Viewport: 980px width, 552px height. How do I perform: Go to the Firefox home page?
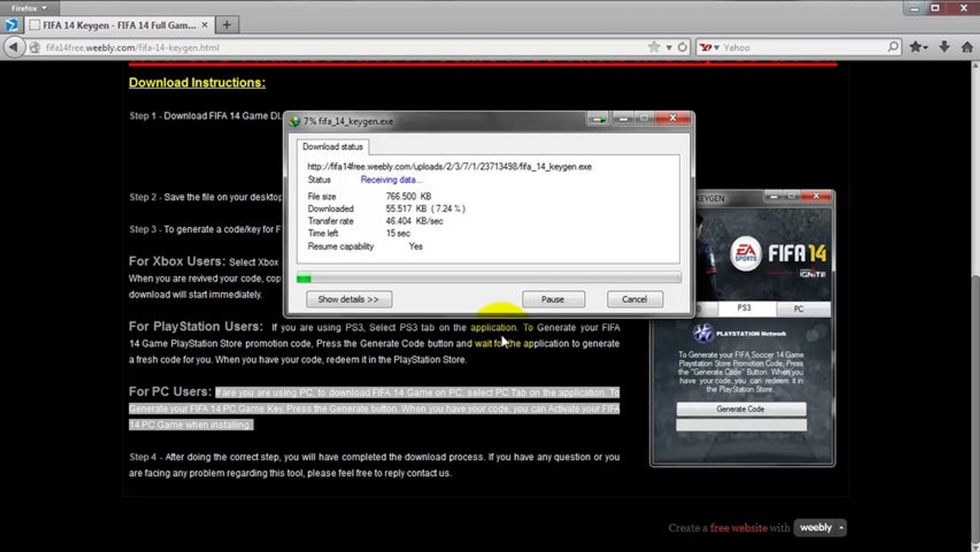click(x=967, y=48)
